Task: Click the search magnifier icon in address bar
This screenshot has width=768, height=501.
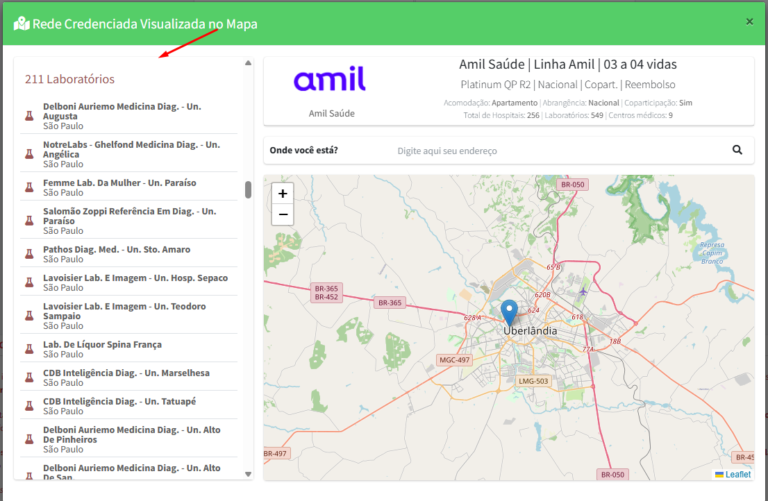Action: (x=737, y=150)
